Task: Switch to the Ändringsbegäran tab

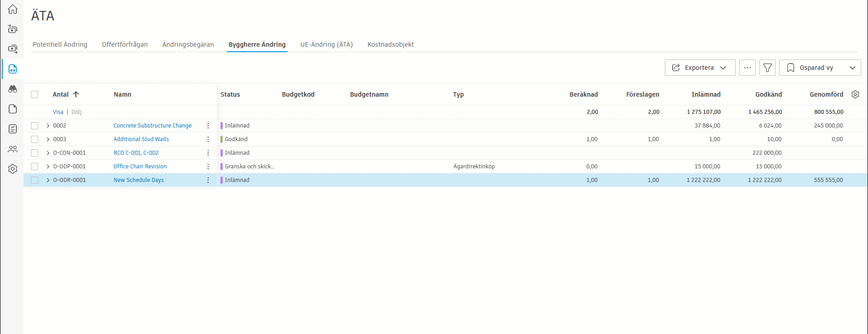Action: (x=188, y=44)
